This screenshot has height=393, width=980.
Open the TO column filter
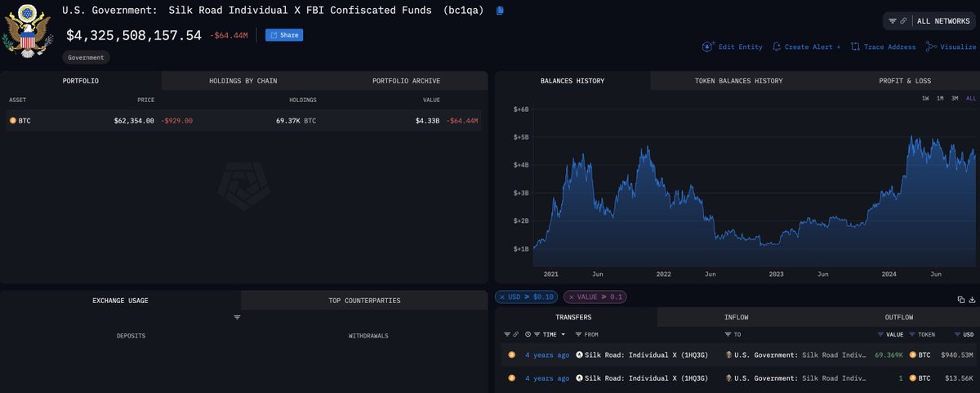tap(728, 334)
